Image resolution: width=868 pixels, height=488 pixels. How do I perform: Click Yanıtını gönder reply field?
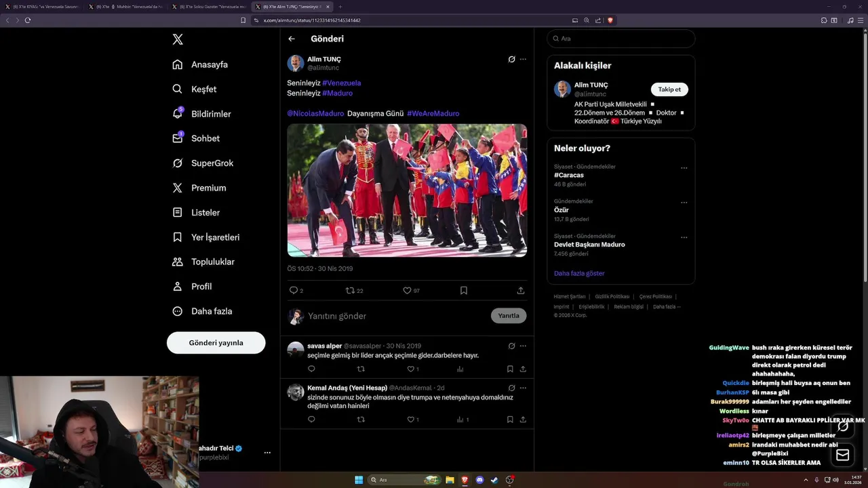pos(397,316)
